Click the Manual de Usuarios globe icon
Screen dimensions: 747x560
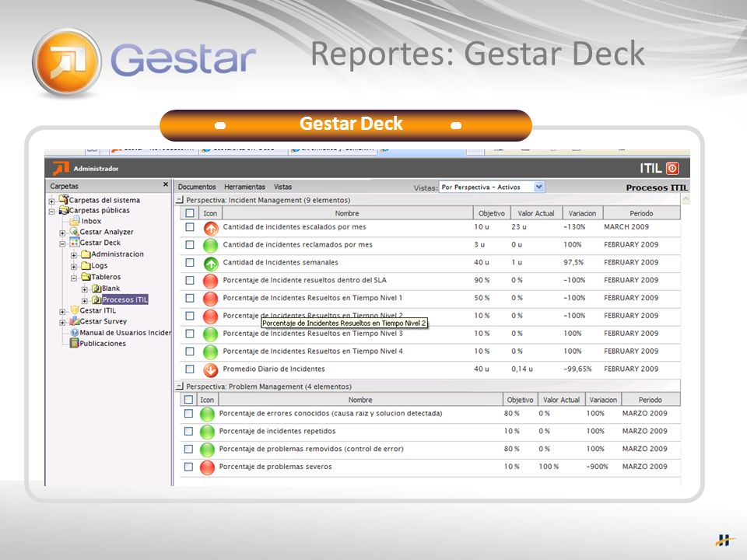click(x=75, y=332)
